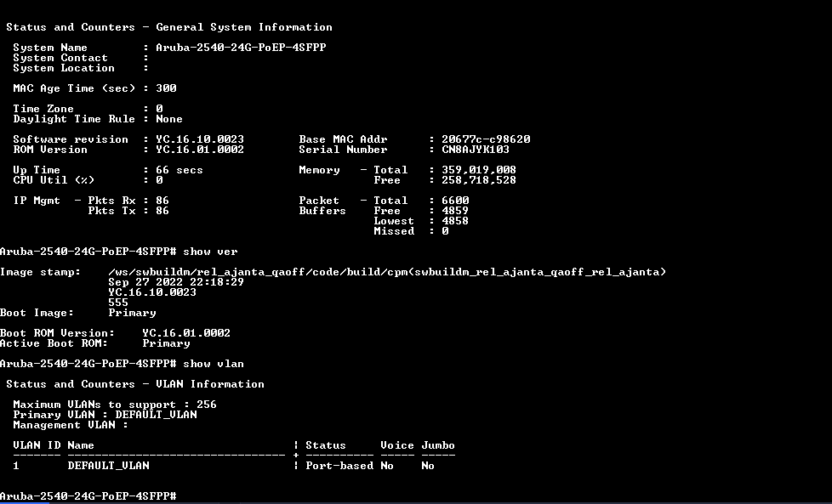Select VLAN ID 1 in the table row
The image size is (832, 504).
[16, 466]
